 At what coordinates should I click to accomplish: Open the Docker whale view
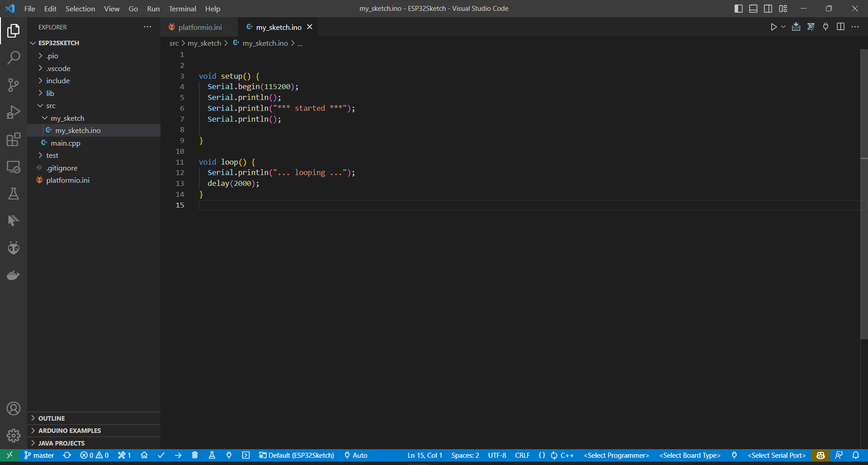[14, 275]
